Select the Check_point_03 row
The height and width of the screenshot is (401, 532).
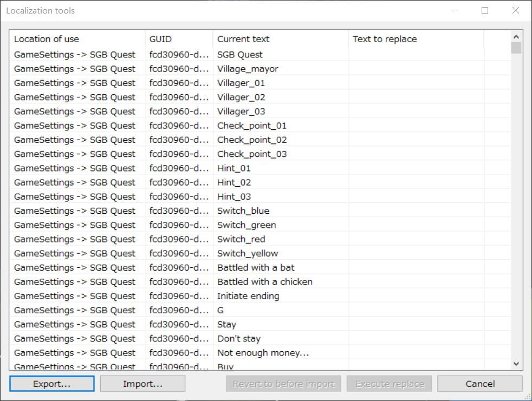point(260,154)
